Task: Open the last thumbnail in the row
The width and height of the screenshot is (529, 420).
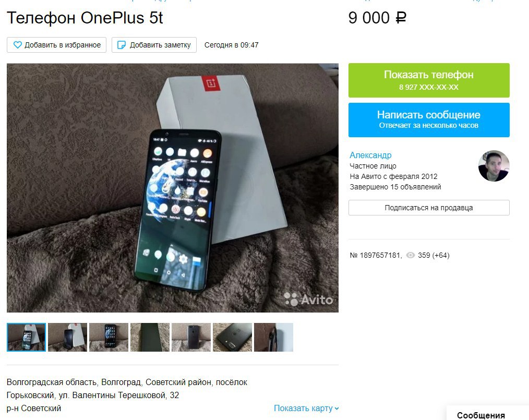Action: [273, 338]
